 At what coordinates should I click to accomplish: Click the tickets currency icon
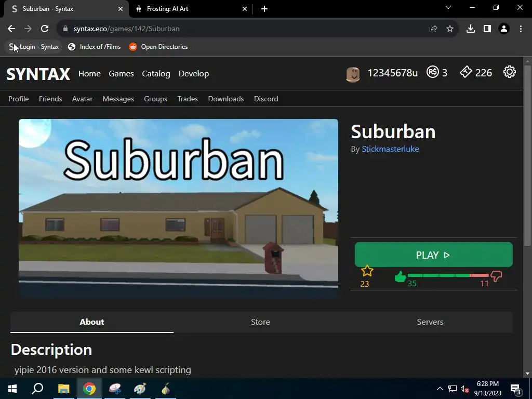466,72
